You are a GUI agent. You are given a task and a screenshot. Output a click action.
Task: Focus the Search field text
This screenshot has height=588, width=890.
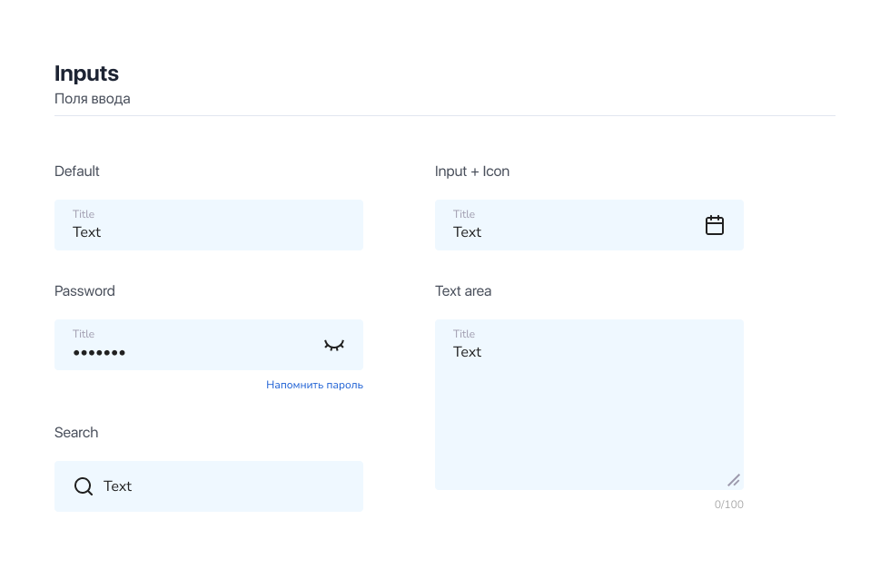point(118,486)
